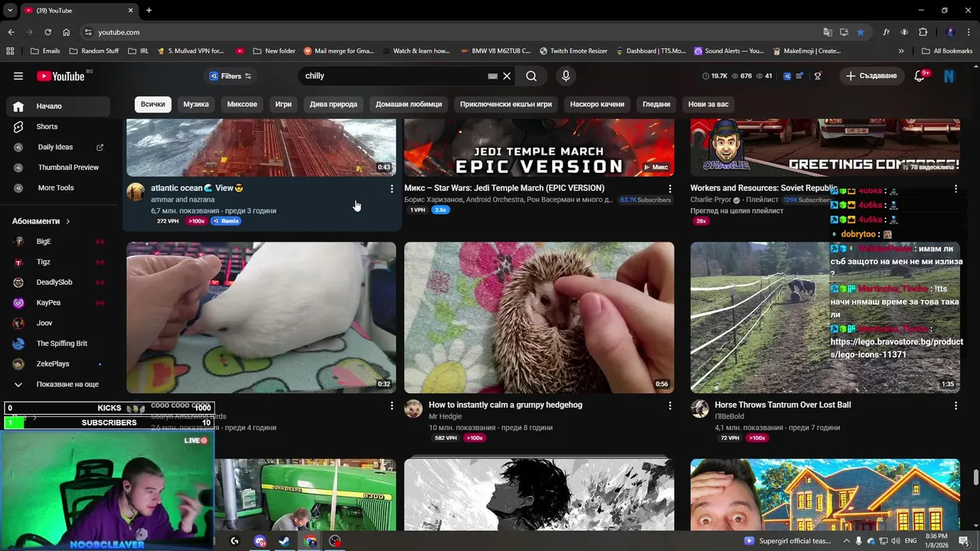980x551 pixels.
Task: Select the Музика filter chip
Action: (196, 104)
